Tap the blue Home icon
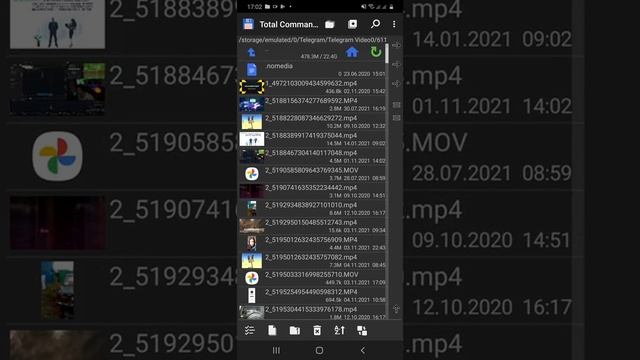640x360 pixels. 352,52
